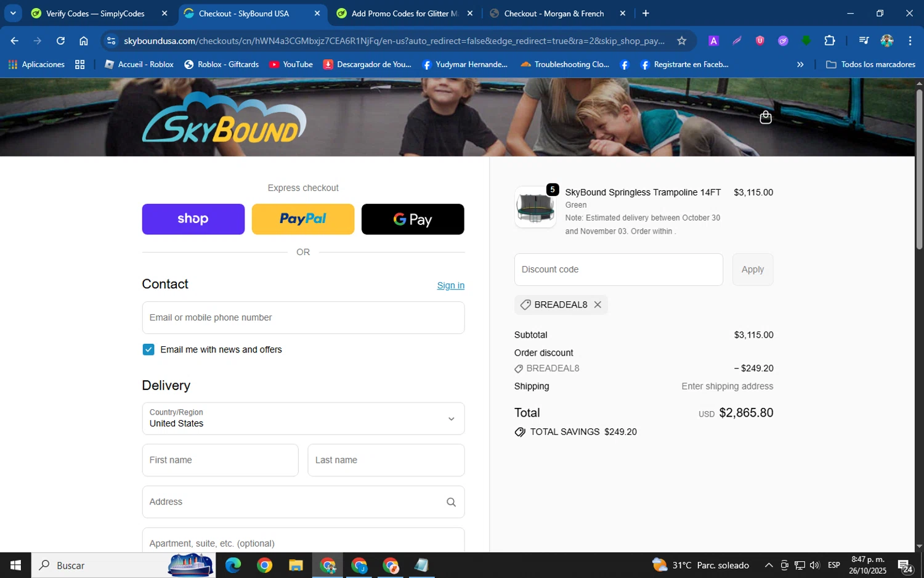Open the Troubleshooting Clo... bookmark
924x578 pixels.
pos(565,64)
